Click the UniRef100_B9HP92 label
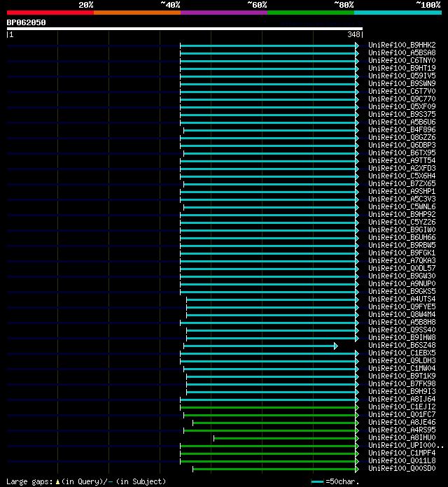448x487 pixels. pos(402,215)
